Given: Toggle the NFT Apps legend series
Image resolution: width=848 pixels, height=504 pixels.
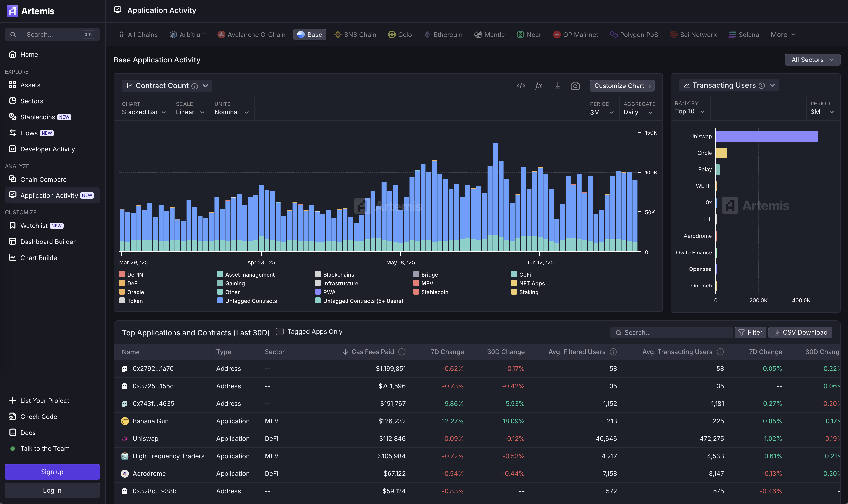Looking at the screenshot, I should [x=528, y=283].
